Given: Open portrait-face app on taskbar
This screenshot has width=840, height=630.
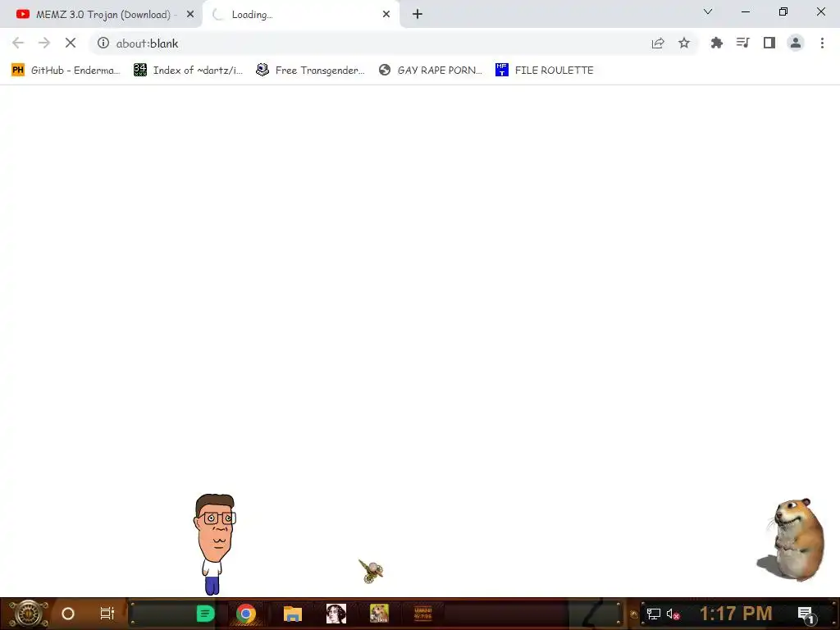Looking at the screenshot, I should [x=336, y=614].
